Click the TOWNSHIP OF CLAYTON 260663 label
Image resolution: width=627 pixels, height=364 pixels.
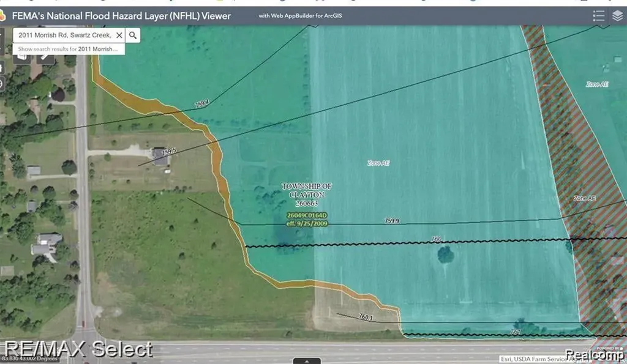coord(307,195)
